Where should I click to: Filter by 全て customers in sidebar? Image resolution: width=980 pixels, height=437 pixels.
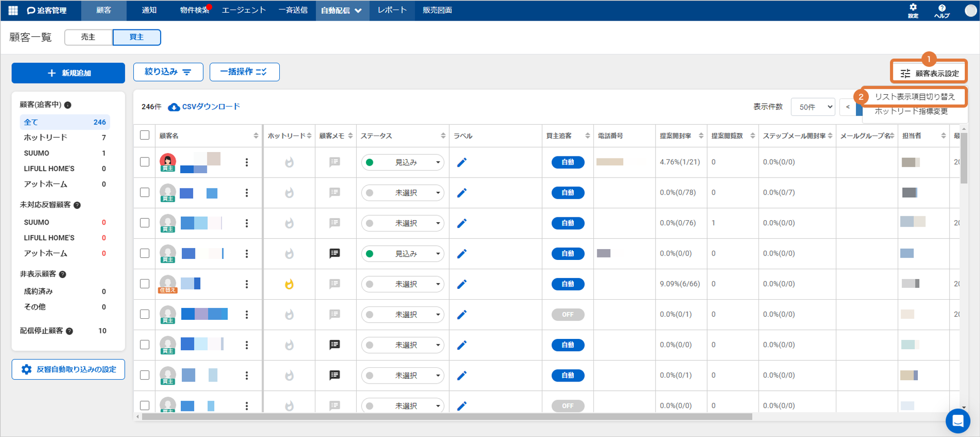point(65,122)
